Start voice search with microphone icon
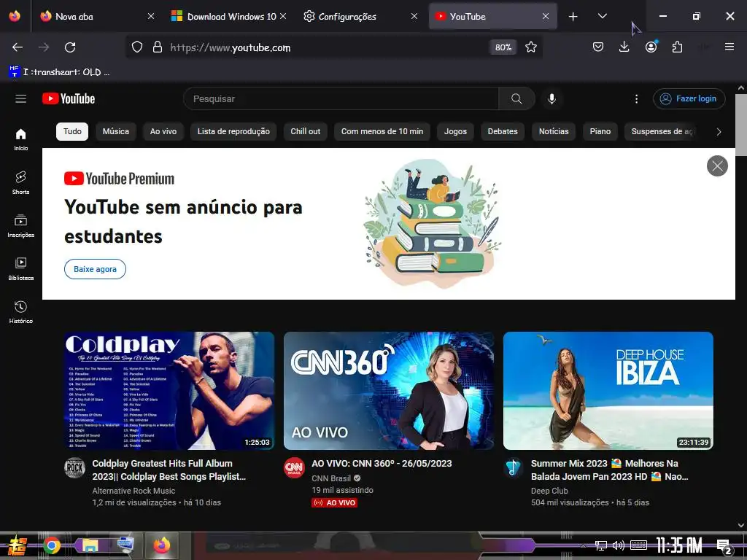The width and height of the screenshot is (747, 560). click(x=551, y=98)
